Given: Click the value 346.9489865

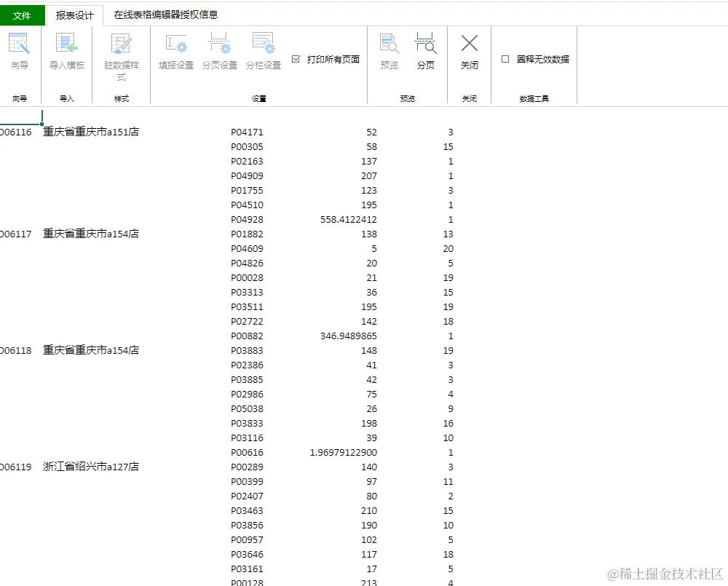Looking at the screenshot, I should point(349,336).
